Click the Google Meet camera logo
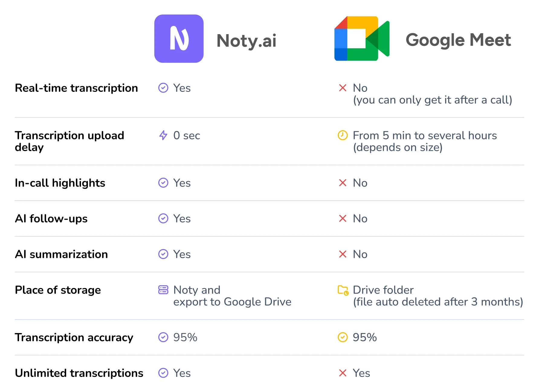This screenshot has width=539, height=392. (x=362, y=39)
